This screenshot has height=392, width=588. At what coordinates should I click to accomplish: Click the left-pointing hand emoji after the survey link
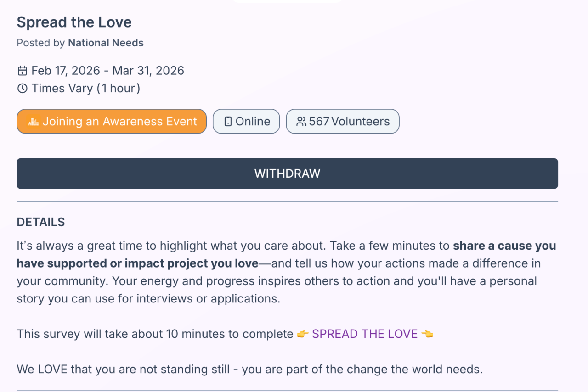click(427, 334)
